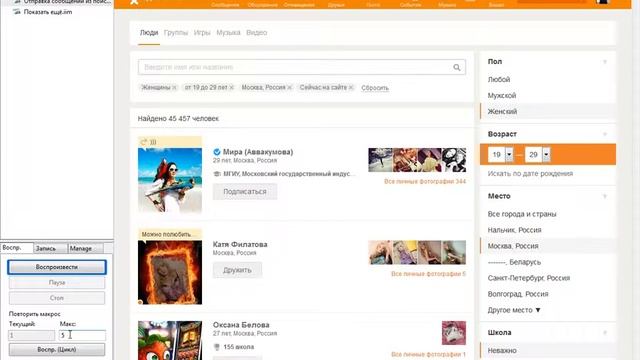Collapse the Школа section arrow

(x=605, y=333)
